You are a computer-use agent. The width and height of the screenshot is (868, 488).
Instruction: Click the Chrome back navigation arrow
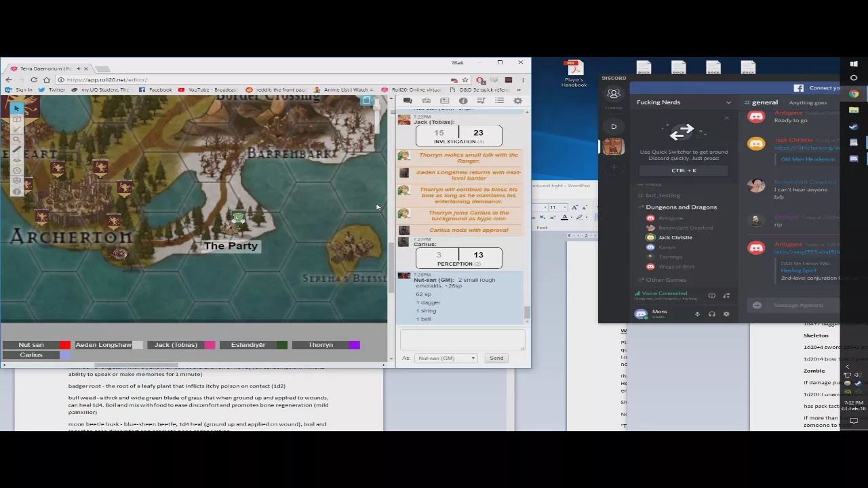8,80
